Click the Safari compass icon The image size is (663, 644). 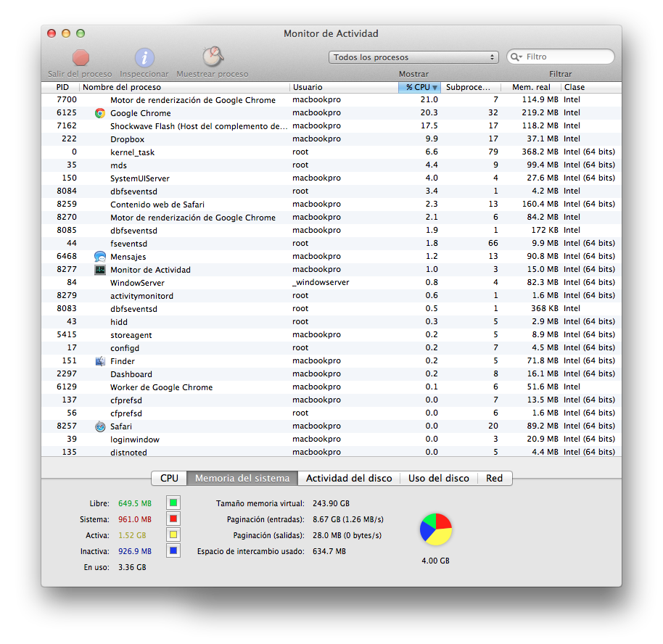pos(100,426)
